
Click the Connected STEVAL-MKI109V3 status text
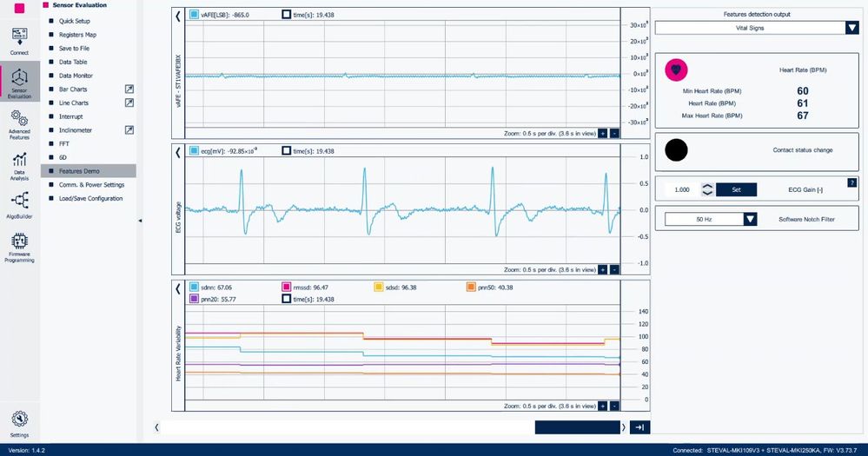pyautogui.click(x=765, y=451)
